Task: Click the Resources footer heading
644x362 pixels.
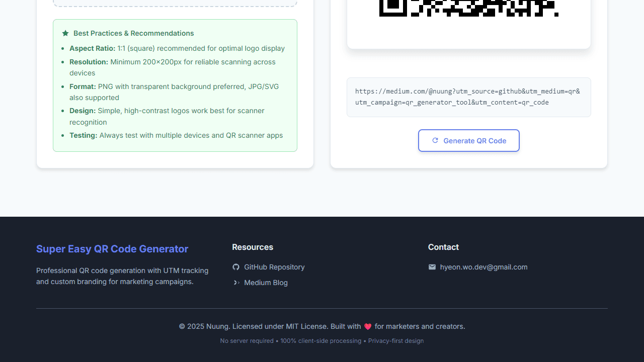Action: (x=253, y=247)
